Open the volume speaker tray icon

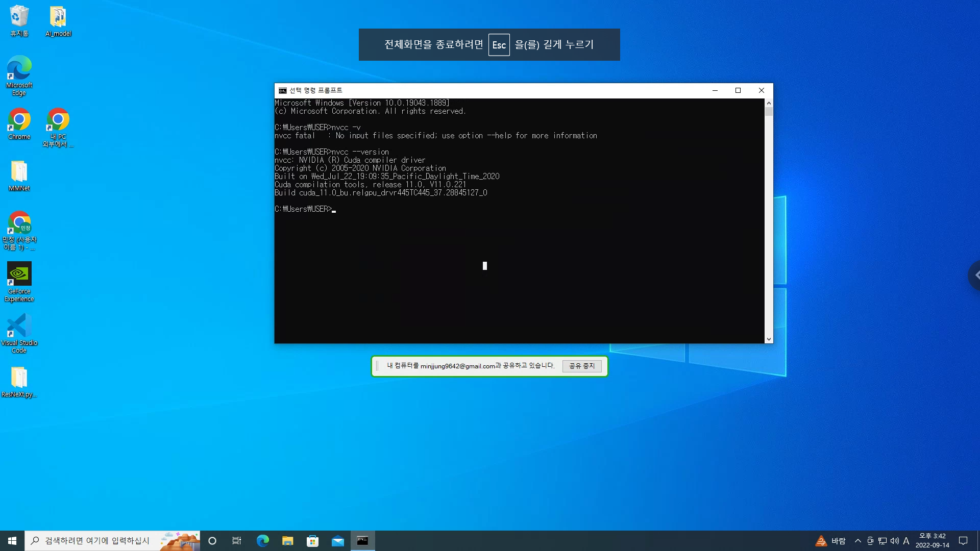[x=894, y=541]
